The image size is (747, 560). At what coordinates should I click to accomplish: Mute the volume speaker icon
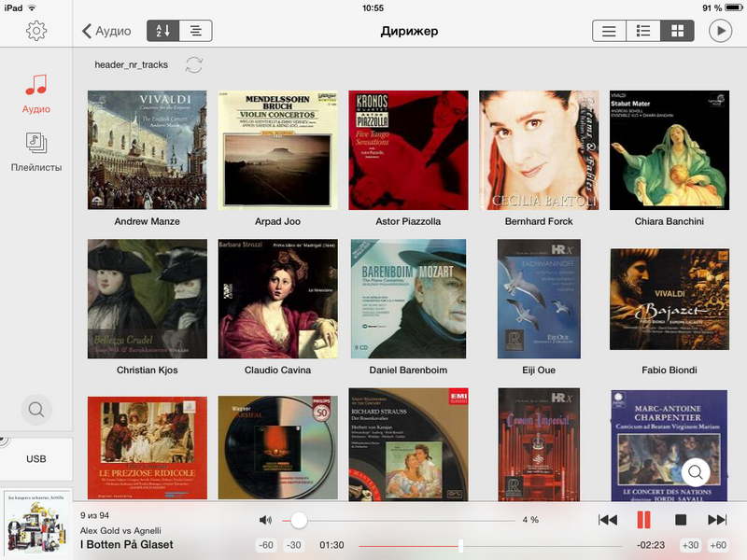(x=265, y=520)
